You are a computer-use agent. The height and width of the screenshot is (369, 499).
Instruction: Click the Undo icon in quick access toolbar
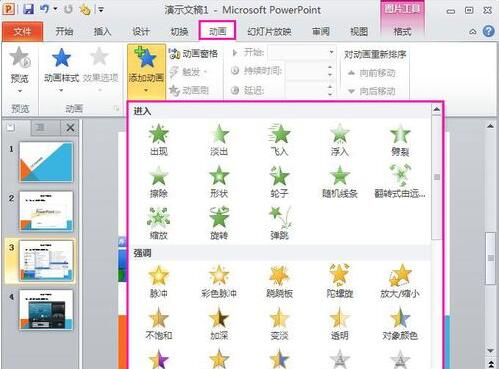45,9
